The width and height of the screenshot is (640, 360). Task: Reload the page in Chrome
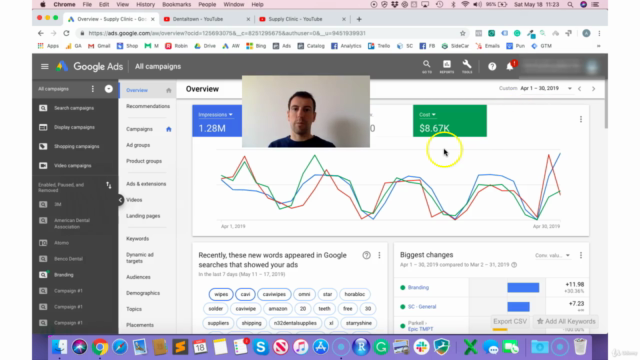[67, 33]
